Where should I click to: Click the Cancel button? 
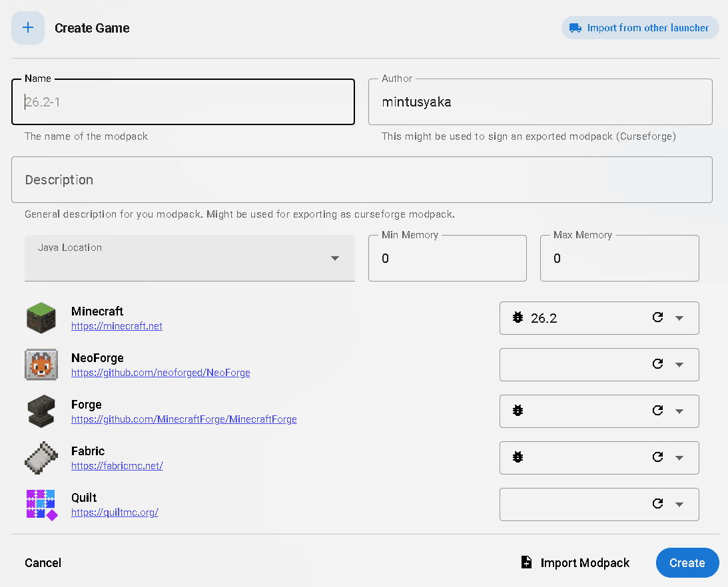pos(43,563)
